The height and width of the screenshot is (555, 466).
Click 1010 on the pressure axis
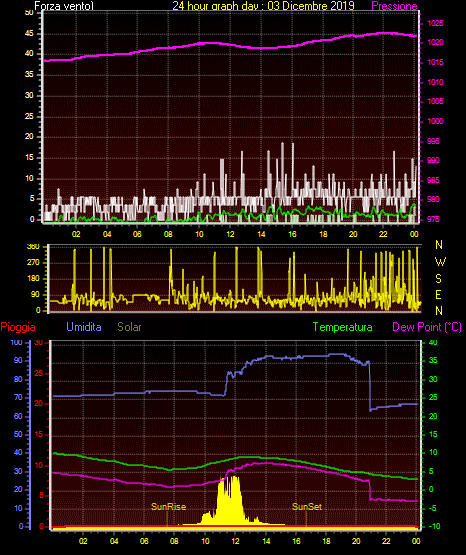(435, 82)
